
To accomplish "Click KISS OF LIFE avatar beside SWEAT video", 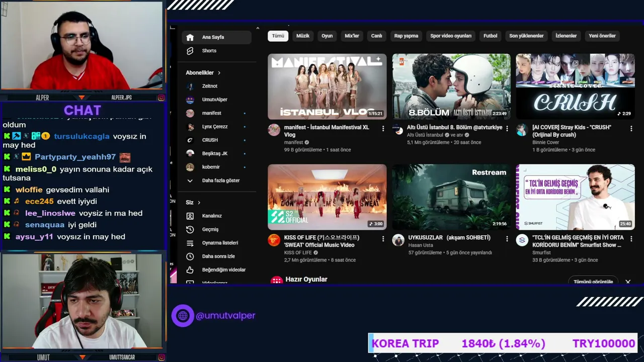I will coord(274,240).
